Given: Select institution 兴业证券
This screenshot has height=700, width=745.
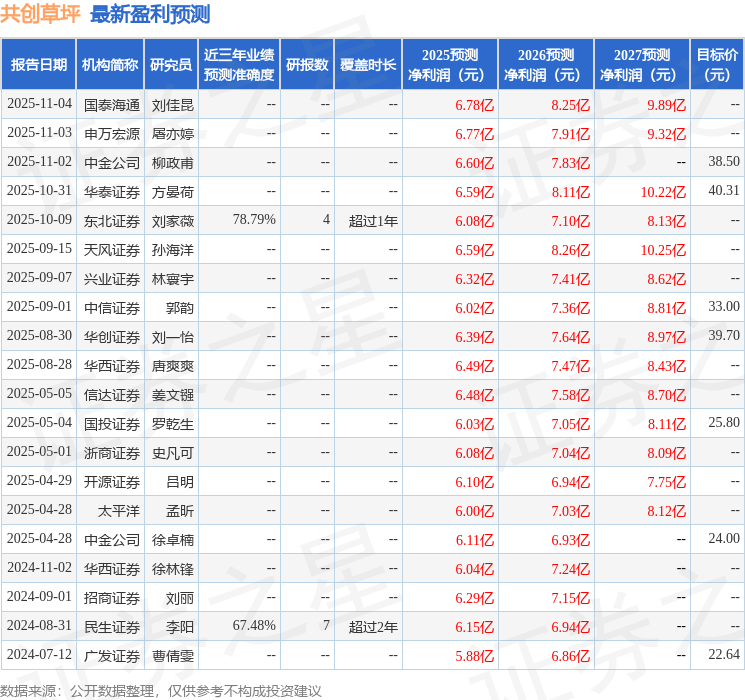Looking at the screenshot, I should [x=112, y=279].
